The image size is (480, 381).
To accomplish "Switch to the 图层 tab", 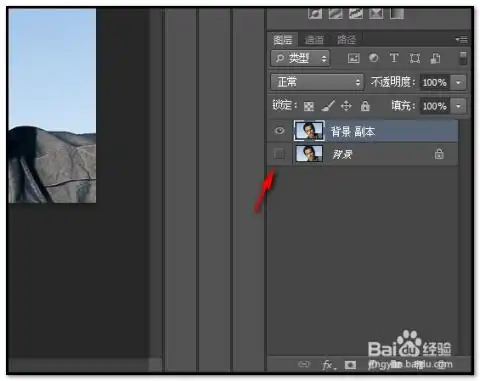I will click(x=283, y=40).
